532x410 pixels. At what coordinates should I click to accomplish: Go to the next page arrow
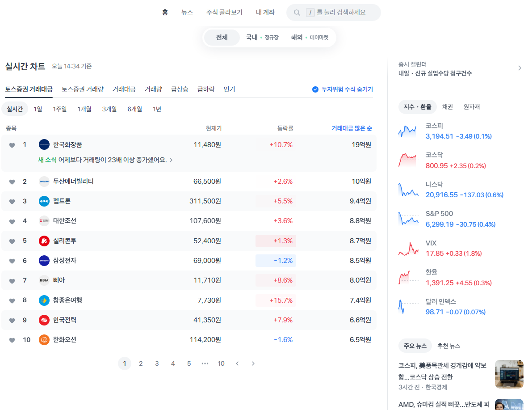click(x=253, y=364)
